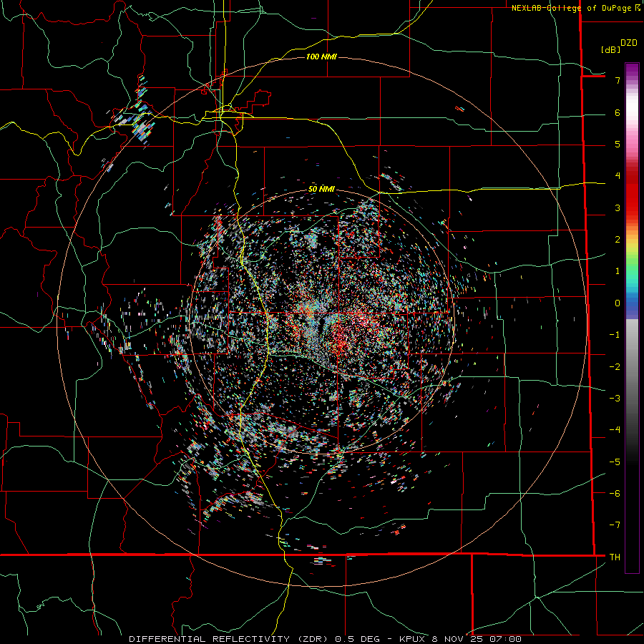This screenshot has height=644, width=644.
Task: Click the -7 dB scale label
Action: pos(615,525)
